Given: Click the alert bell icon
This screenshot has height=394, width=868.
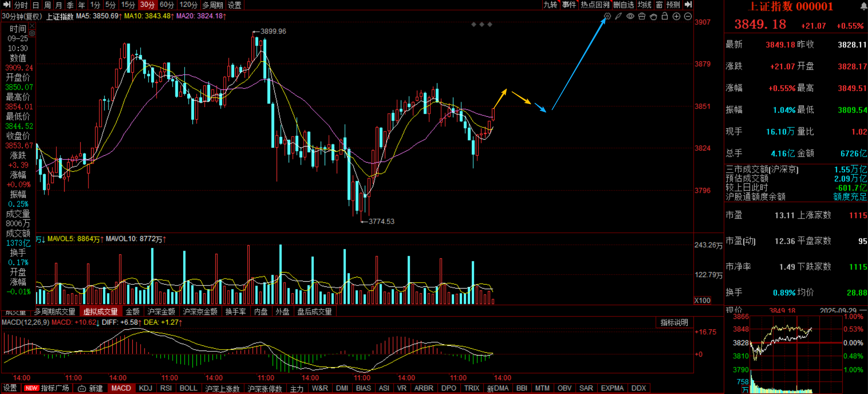Looking at the screenshot, I should [x=863, y=6].
